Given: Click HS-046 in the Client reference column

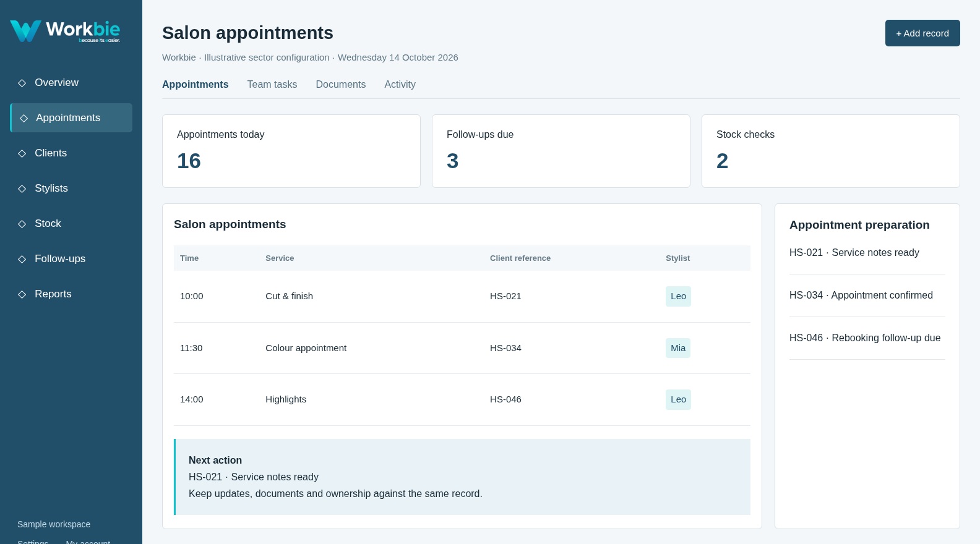Looking at the screenshot, I should tap(505, 400).
